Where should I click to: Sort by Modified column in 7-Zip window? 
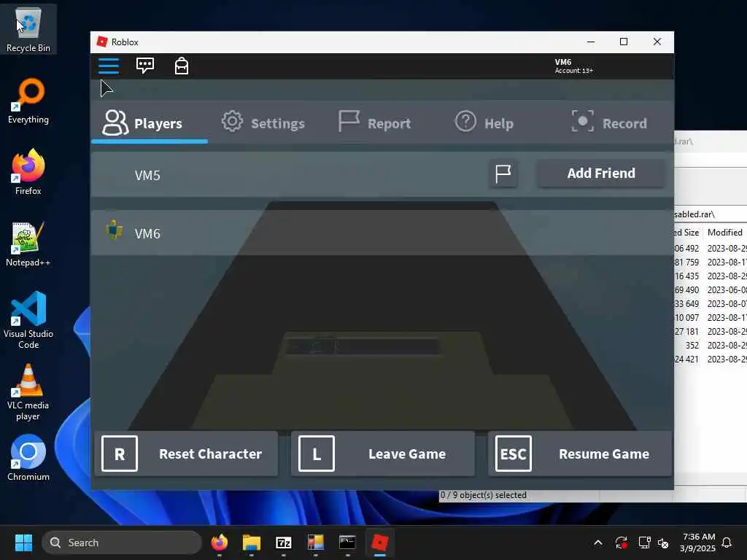tap(724, 233)
